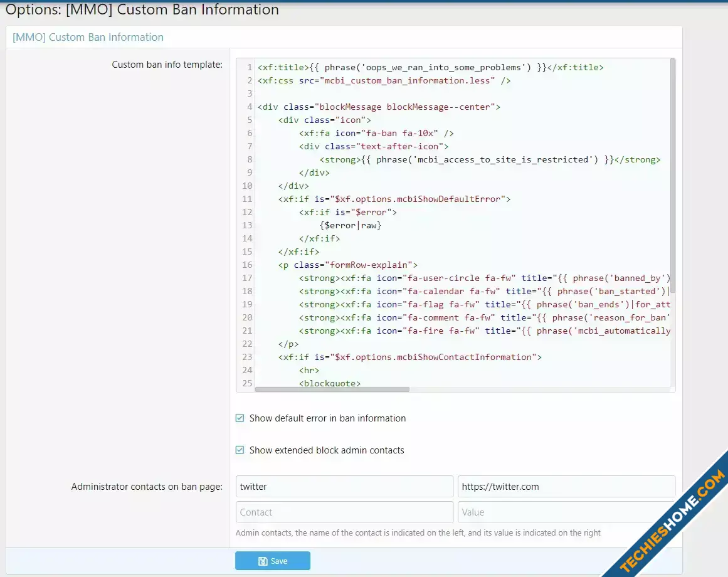This screenshot has height=577, width=728.
Task: Click the code editor horizontal scrollbar
Action: point(332,389)
